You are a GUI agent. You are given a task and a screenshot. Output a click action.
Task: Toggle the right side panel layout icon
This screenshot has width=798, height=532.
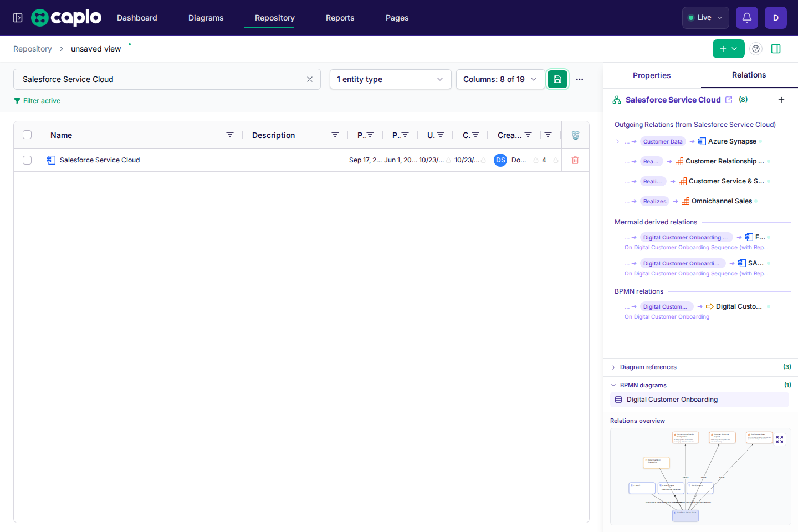776,49
